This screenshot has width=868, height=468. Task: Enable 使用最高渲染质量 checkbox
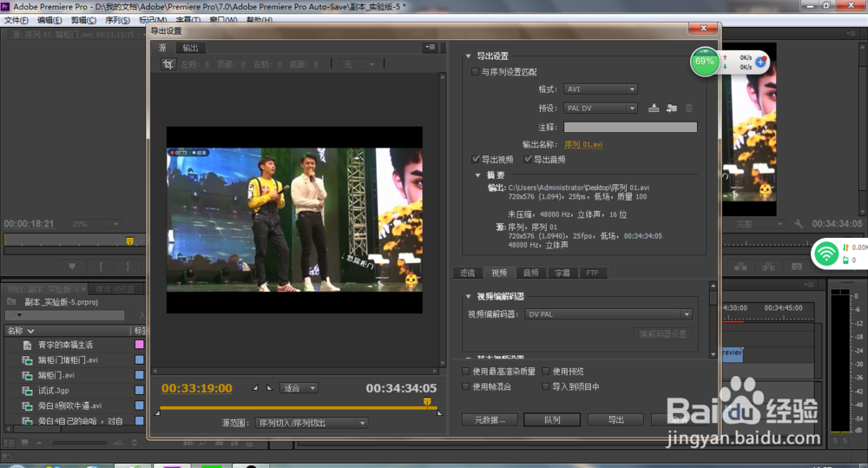[x=465, y=371]
